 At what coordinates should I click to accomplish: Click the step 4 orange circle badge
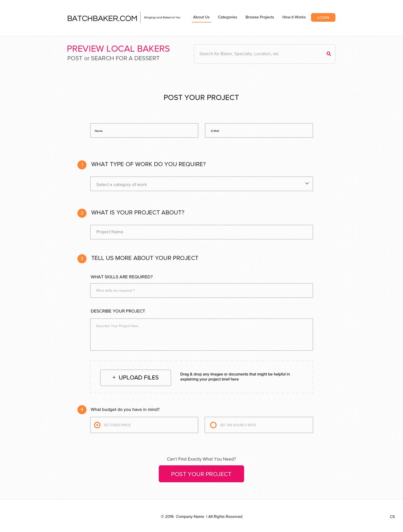(x=82, y=410)
